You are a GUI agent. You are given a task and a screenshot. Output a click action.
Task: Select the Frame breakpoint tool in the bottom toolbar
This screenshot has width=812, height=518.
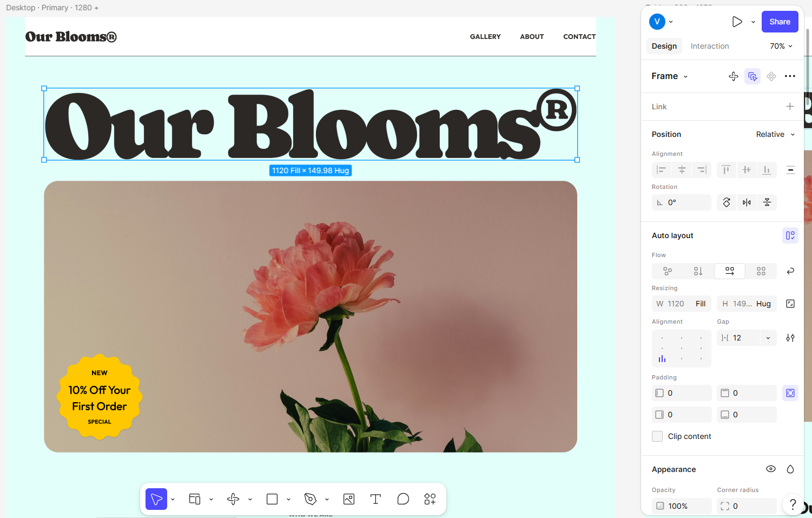[x=195, y=499]
